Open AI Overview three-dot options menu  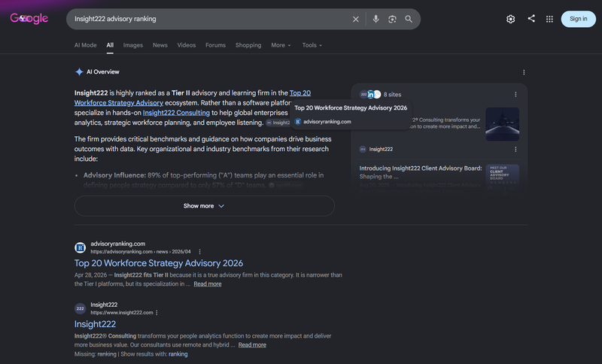(524, 72)
